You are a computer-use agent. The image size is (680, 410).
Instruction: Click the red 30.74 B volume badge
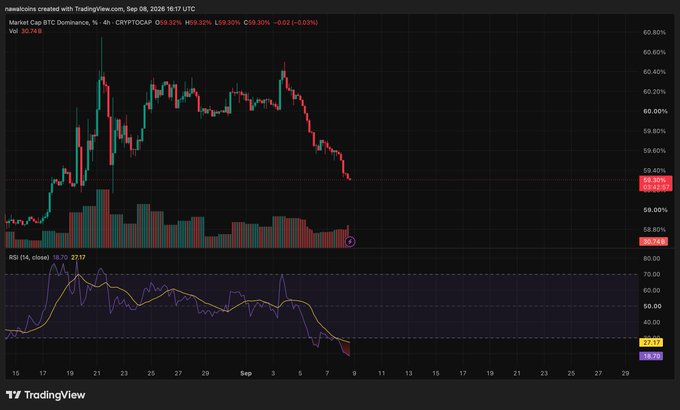653,242
